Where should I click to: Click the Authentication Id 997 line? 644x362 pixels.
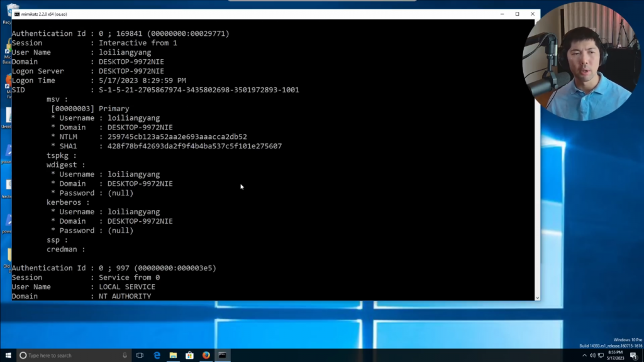(x=114, y=268)
